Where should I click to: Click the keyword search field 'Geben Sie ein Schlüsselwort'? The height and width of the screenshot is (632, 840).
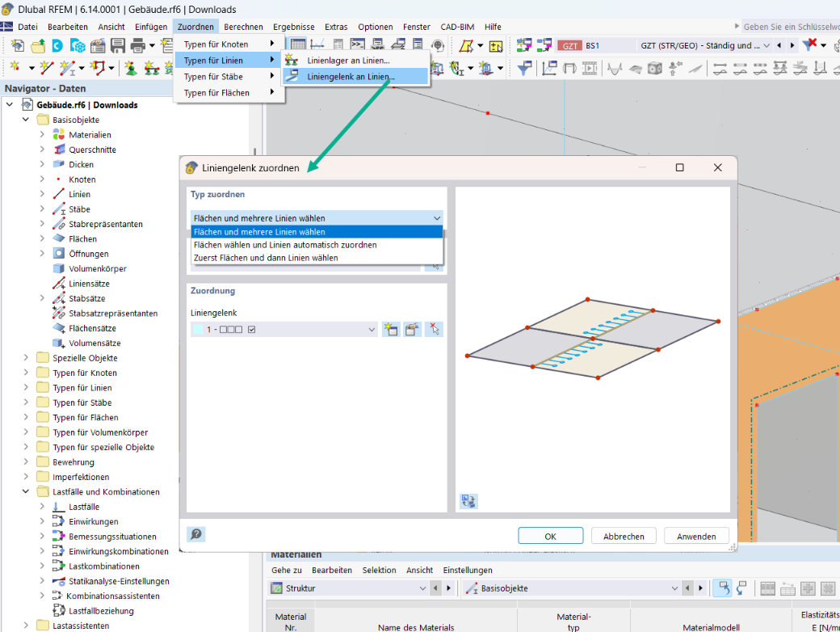(792, 27)
